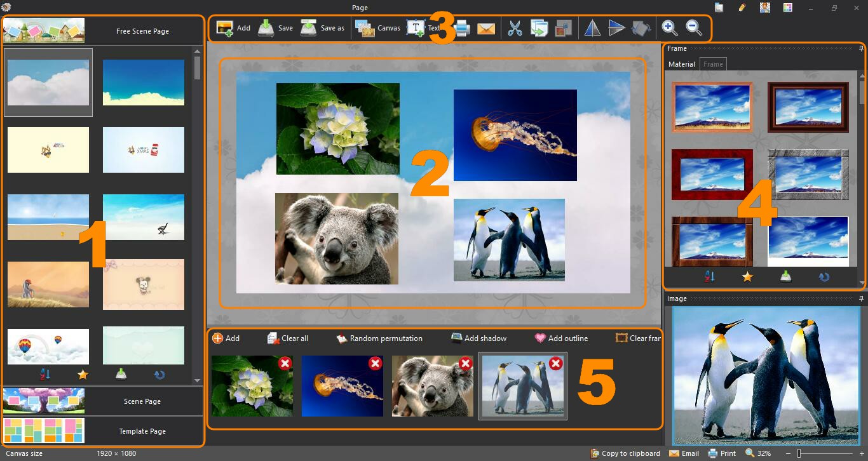Switch to the Frame tab

[x=713, y=64]
